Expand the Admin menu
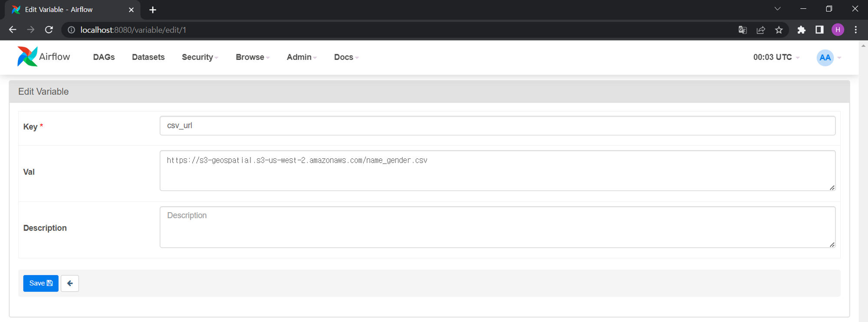The width and height of the screenshot is (868, 322). [302, 57]
